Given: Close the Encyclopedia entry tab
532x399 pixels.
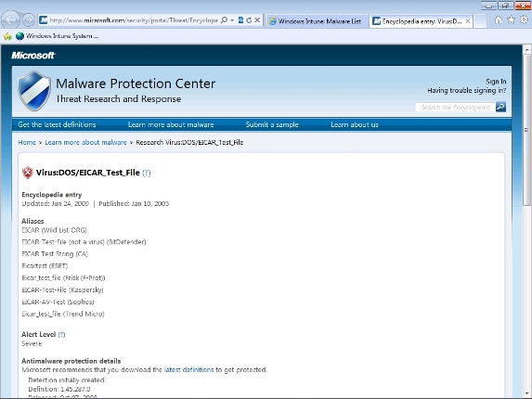Looking at the screenshot, I should point(468,21).
